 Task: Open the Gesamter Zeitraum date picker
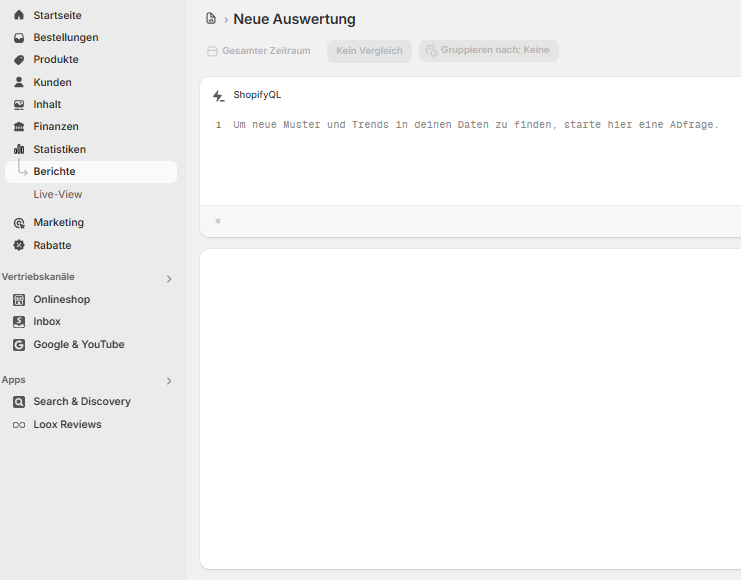coord(259,51)
